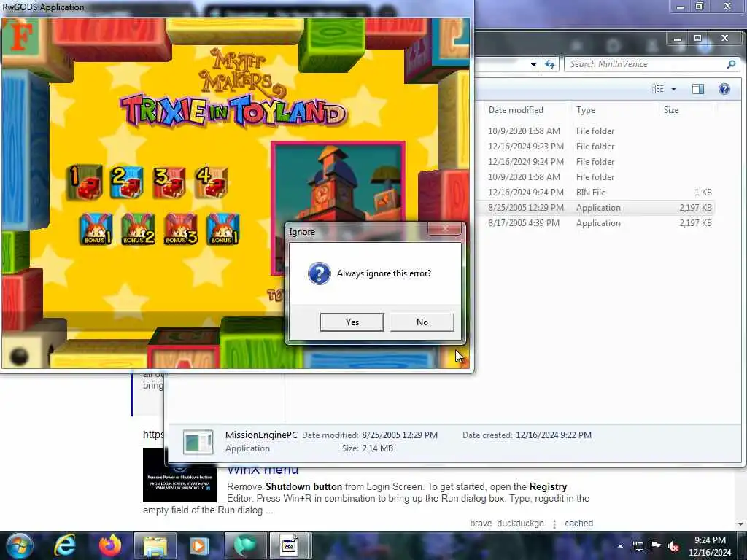Click the duckduckgo search link
This screenshot has width=747, height=560.
click(520, 524)
